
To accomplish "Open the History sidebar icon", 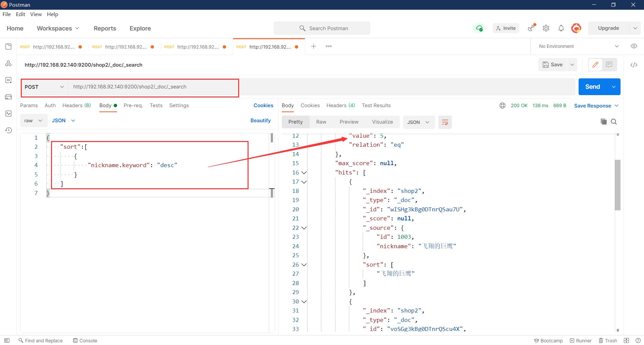I will [8, 130].
